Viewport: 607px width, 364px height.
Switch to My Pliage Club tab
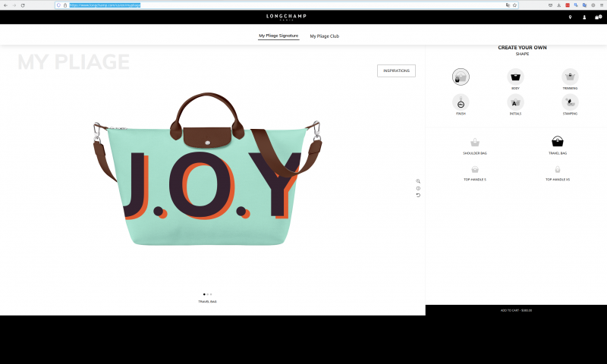tap(325, 36)
